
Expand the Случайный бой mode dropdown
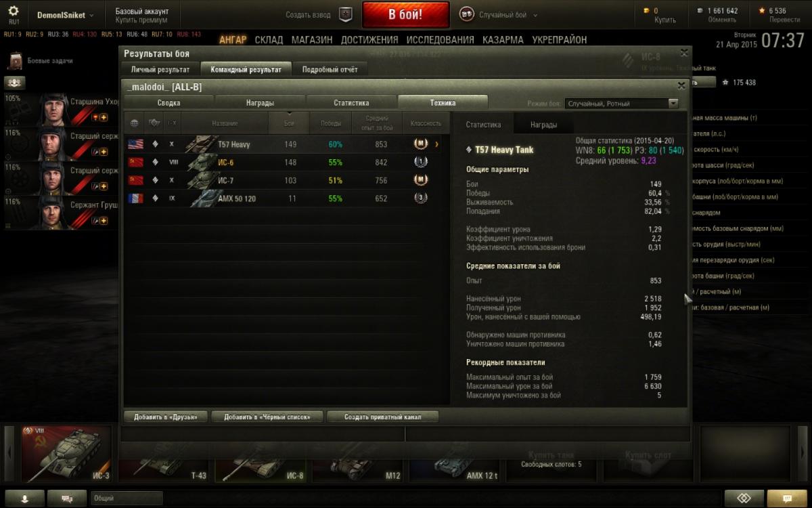535,15
